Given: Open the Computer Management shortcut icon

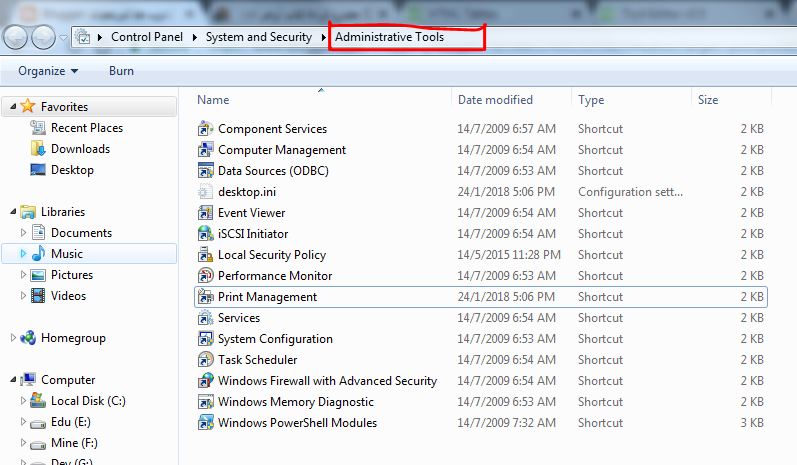Looking at the screenshot, I should 205,149.
